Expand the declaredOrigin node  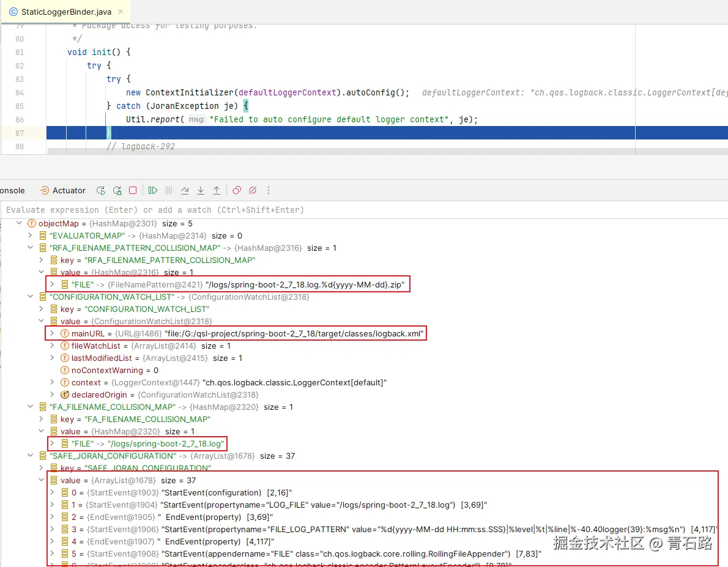[x=52, y=395]
